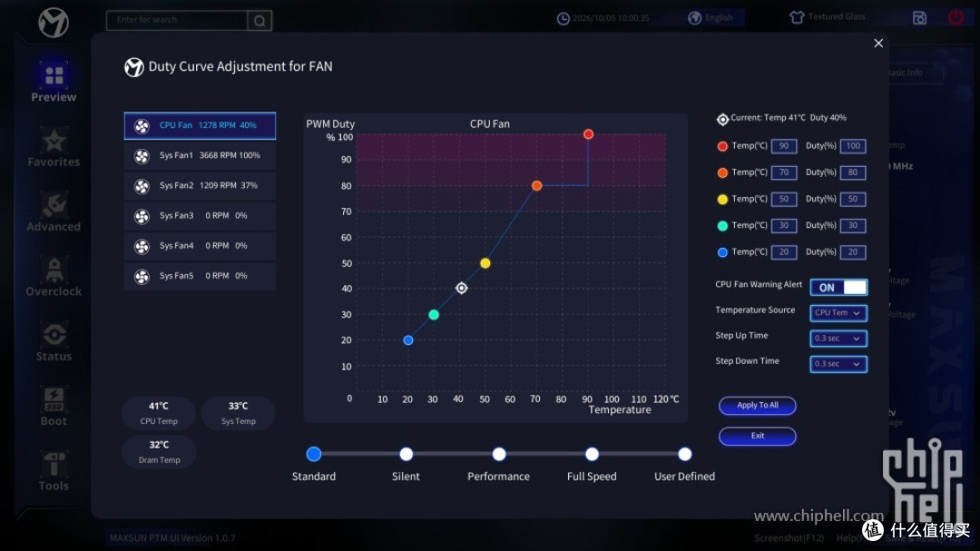This screenshot has width=980, height=551.
Task: Open the Step Up Time dropdown
Action: coord(838,339)
